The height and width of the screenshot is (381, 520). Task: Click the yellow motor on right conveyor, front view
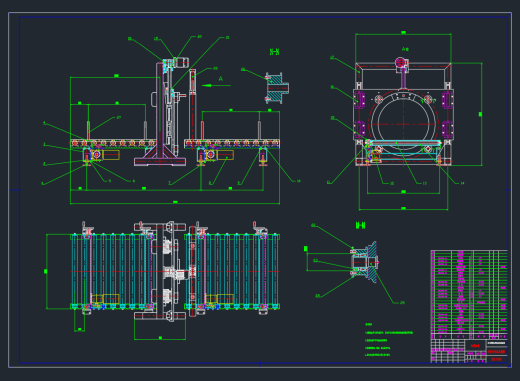[x=225, y=155]
